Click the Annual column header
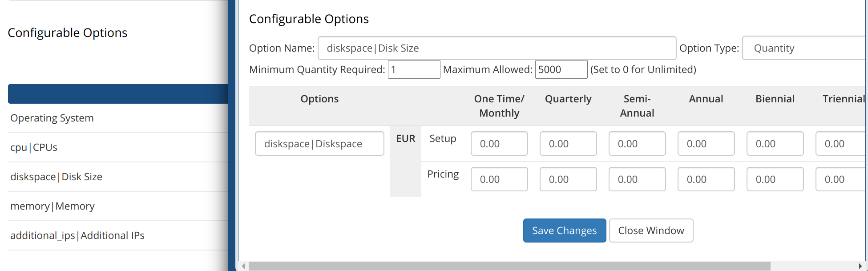This screenshot has height=271, width=868. (706, 99)
